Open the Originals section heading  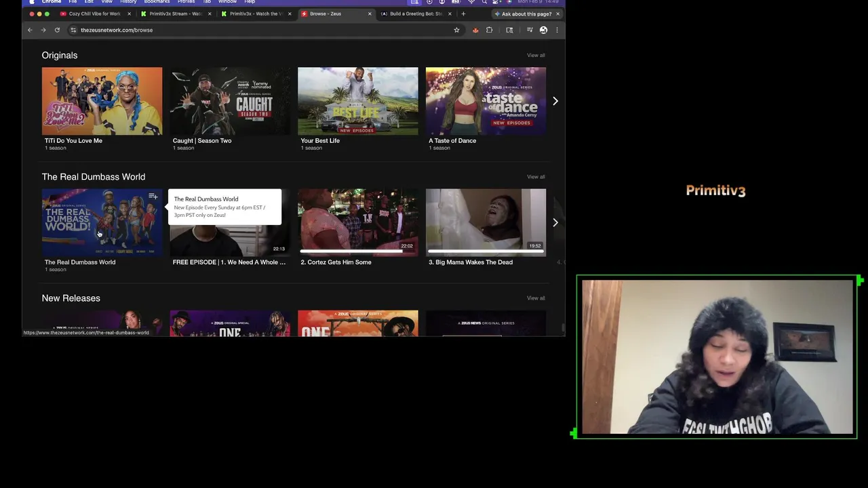60,56
